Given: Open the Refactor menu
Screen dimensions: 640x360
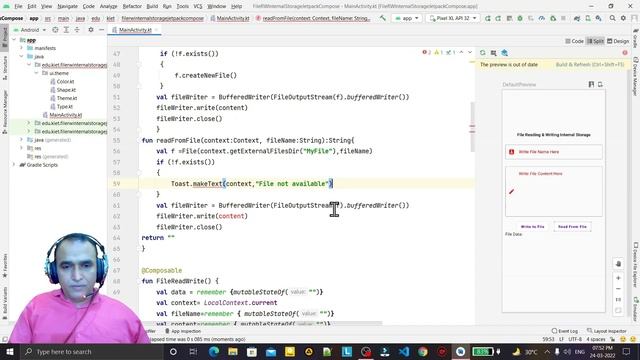Looking at the screenshot, I should pyautogui.click(x=132, y=6).
